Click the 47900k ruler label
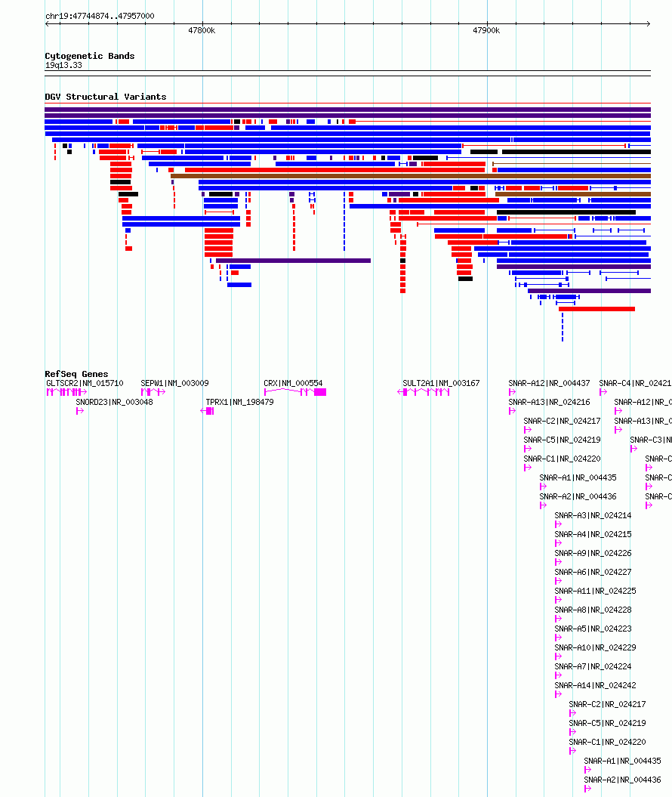The height and width of the screenshot is (797, 672). click(486, 30)
